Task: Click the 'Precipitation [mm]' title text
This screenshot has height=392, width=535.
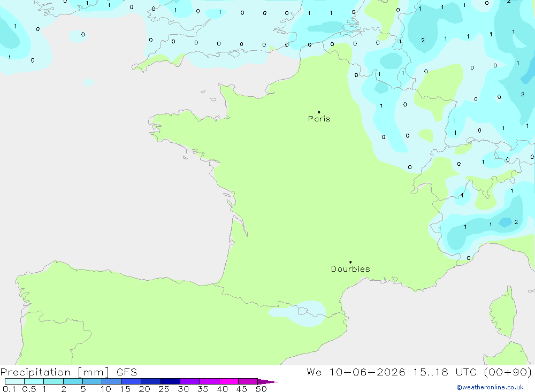Action: point(55,372)
